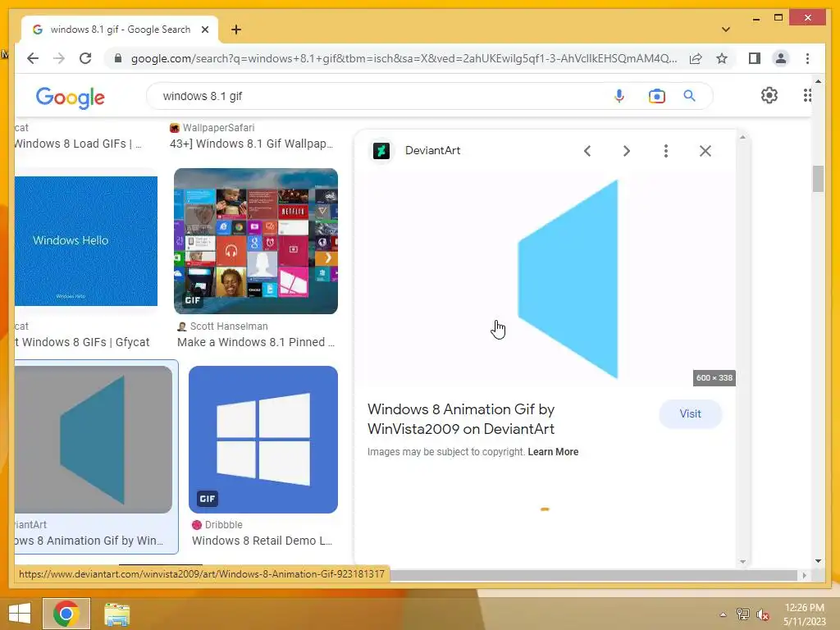Open File Explorer from the taskbar
This screenshot has height=630, width=840.
coord(116,614)
